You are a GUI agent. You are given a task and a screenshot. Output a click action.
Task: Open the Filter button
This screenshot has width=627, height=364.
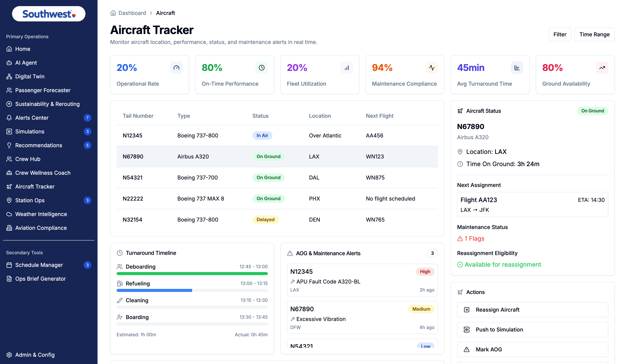(x=560, y=34)
